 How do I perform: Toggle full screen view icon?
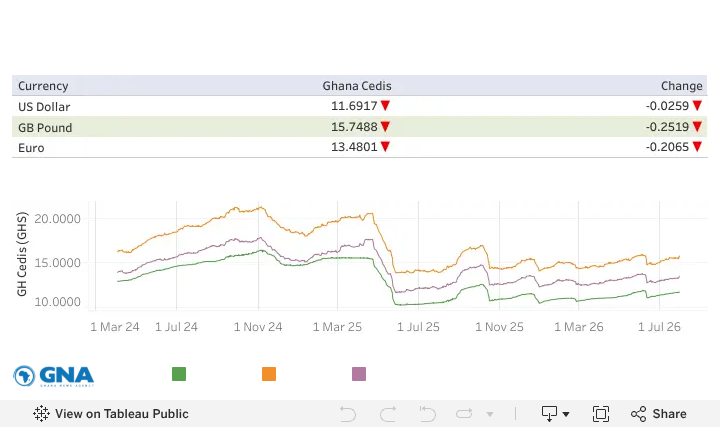[x=601, y=414]
